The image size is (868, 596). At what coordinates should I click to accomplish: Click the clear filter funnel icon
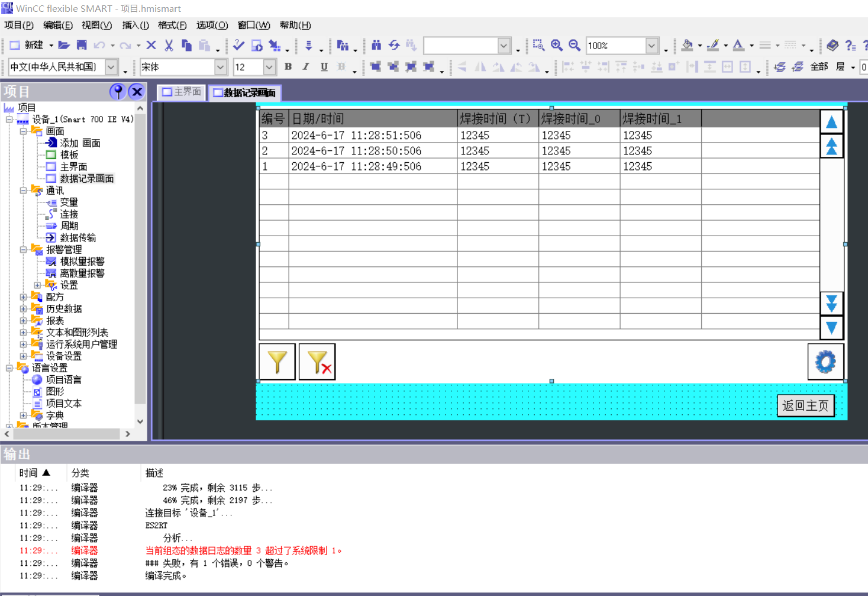[318, 361]
